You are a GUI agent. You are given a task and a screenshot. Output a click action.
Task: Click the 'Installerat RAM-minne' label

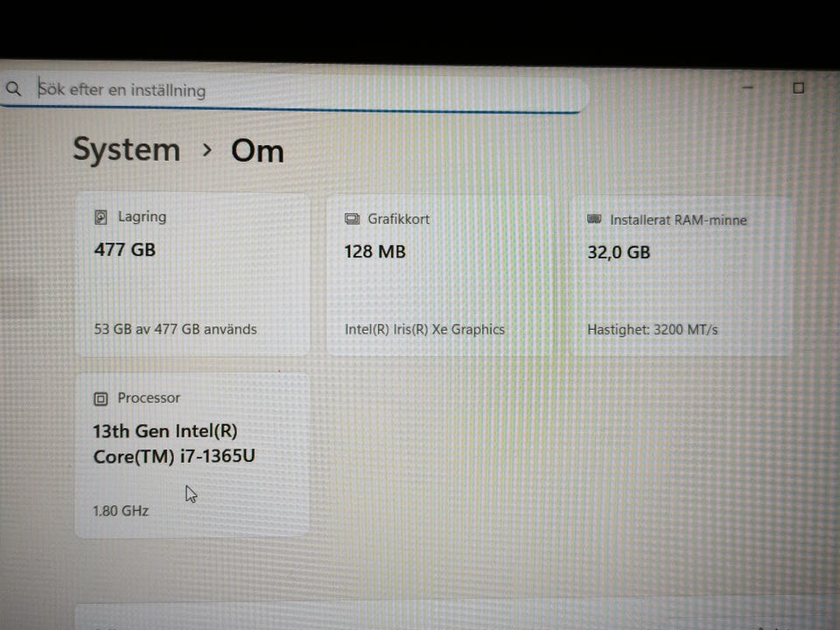coord(678,220)
